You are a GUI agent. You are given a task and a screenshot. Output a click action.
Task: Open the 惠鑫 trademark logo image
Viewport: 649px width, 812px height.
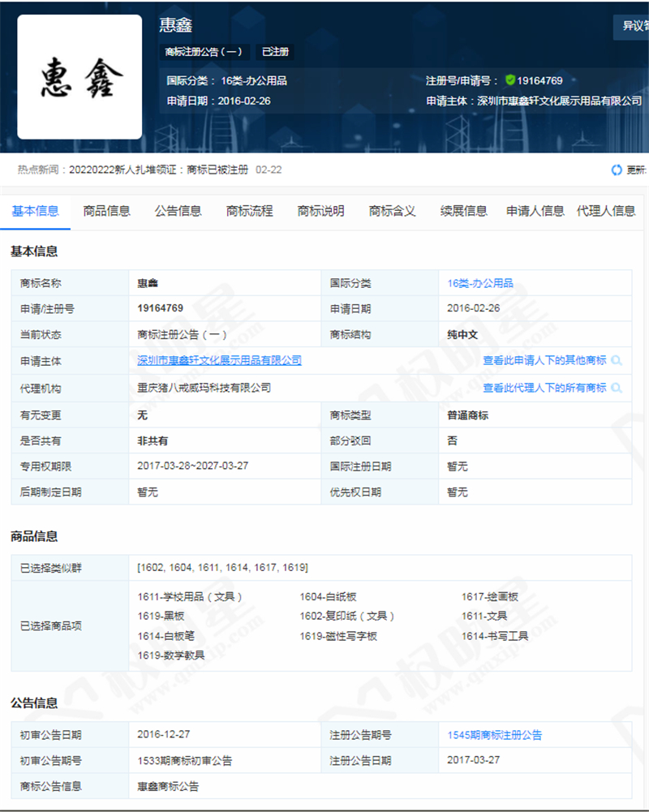pyautogui.click(x=80, y=76)
